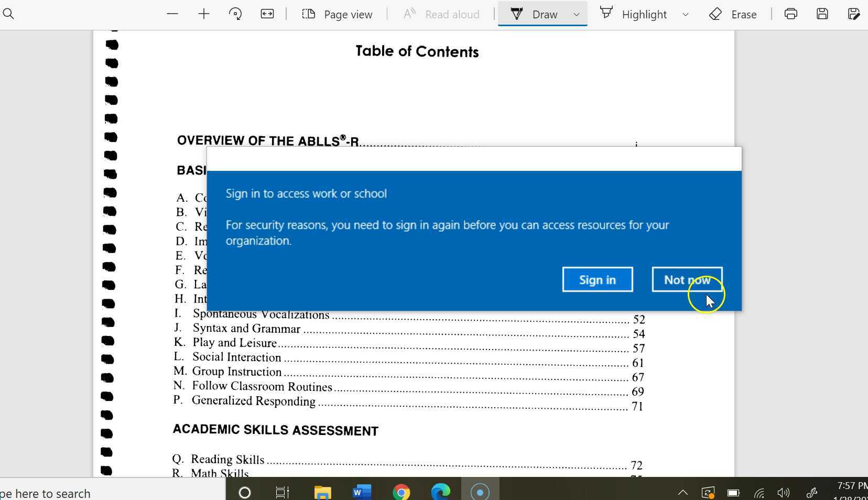
Task: Click page number 69
Action: pyautogui.click(x=638, y=392)
